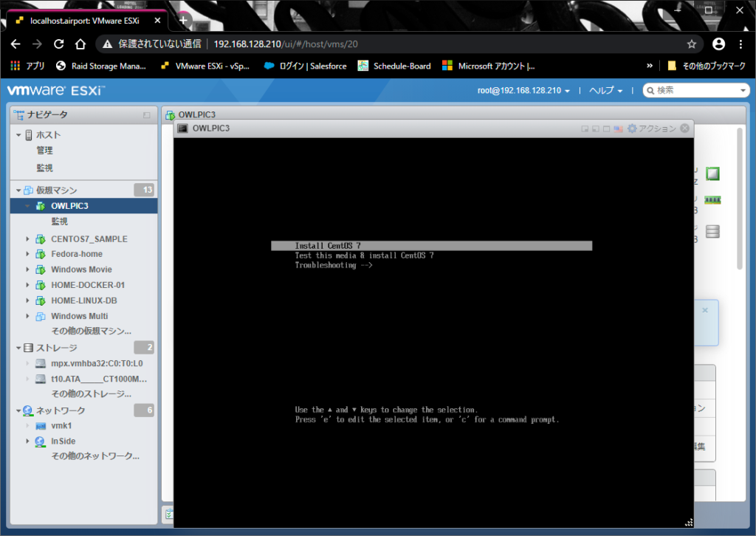Click the recent tasks icon at bottom
This screenshot has height=536, width=756.
(169, 515)
